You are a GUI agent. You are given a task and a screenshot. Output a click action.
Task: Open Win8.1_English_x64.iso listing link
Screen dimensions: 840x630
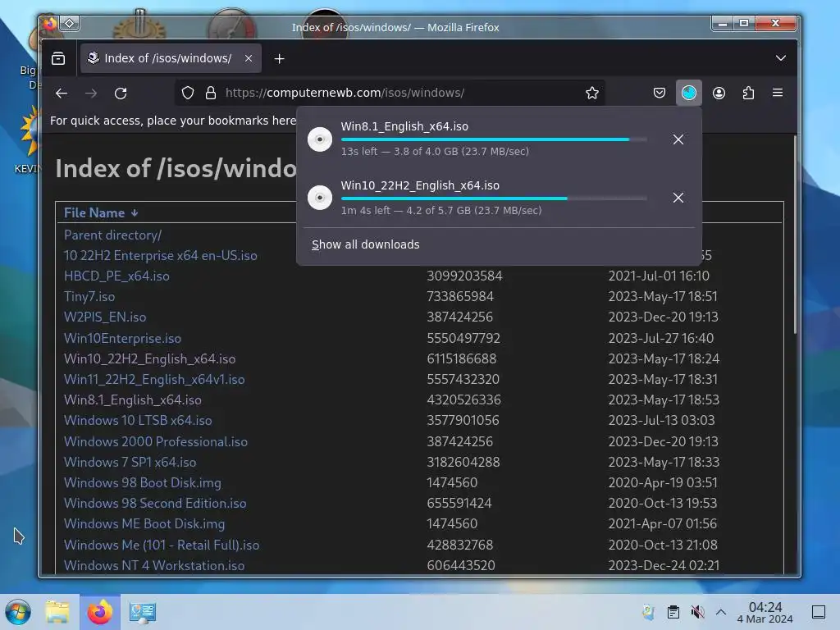pos(132,399)
